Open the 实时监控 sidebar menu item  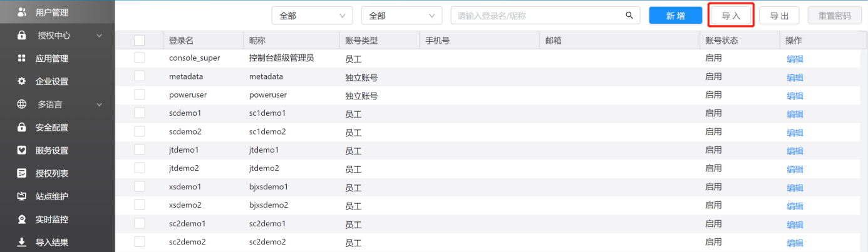(x=52, y=219)
